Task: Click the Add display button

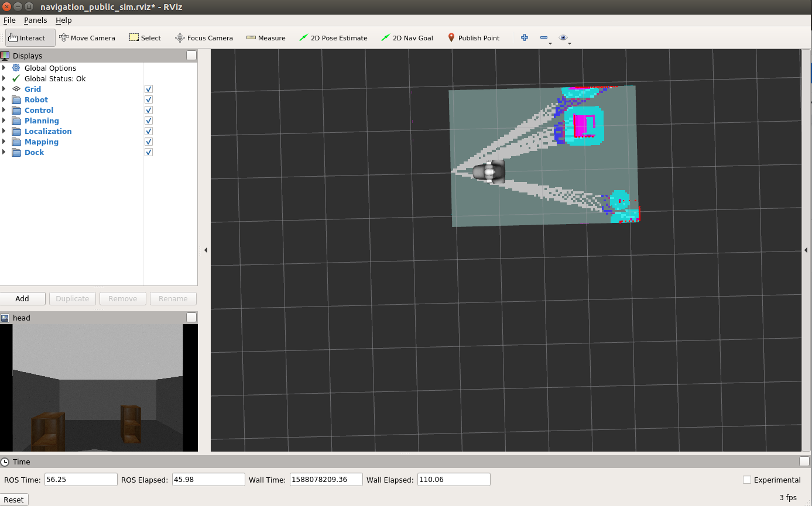Action: (23, 298)
